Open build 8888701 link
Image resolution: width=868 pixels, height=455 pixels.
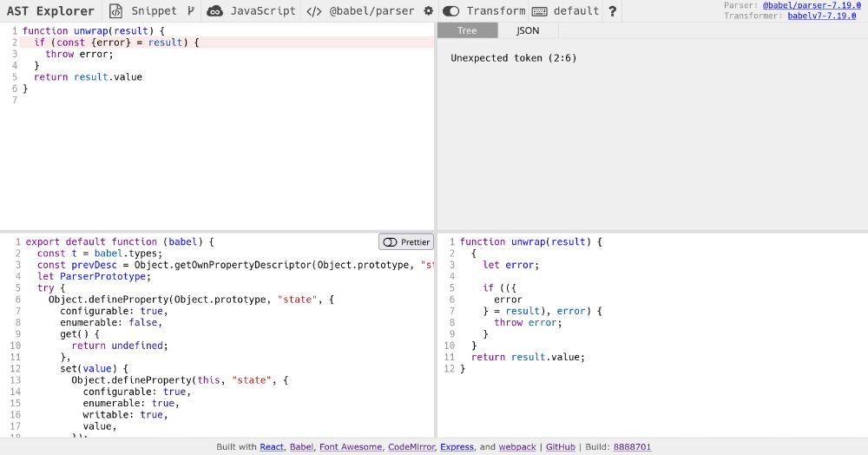(x=632, y=446)
